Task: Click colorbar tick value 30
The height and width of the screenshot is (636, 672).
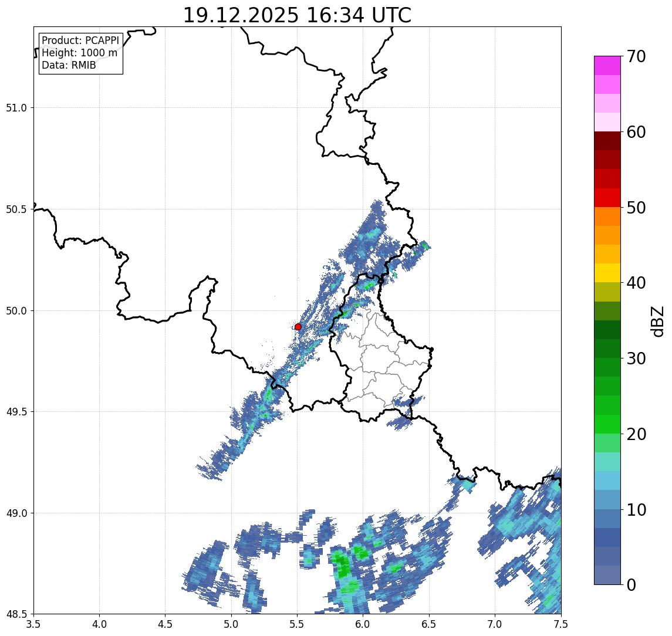Action: 636,358
